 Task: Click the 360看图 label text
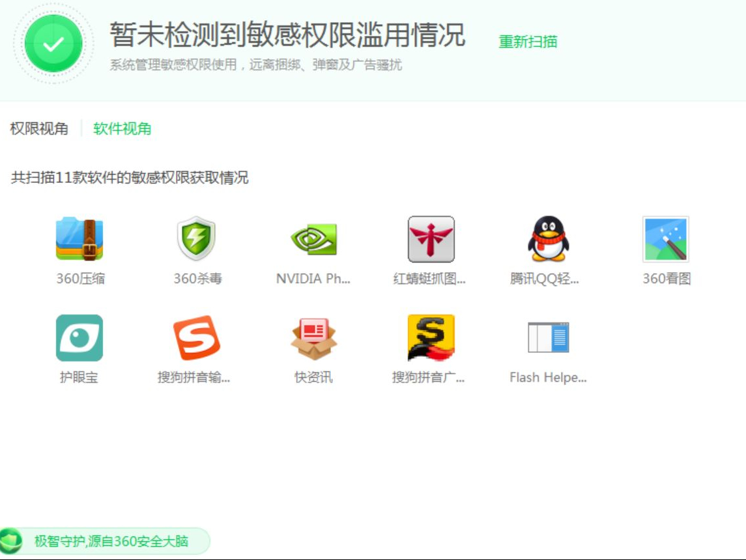coord(667,279)
